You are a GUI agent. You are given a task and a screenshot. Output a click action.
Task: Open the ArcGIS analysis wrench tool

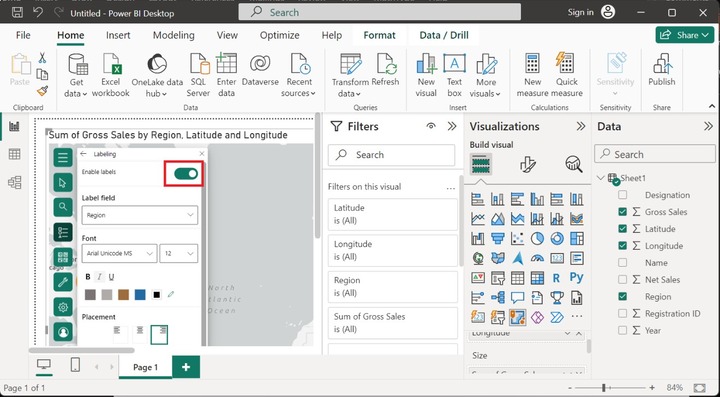coord(63,282)
